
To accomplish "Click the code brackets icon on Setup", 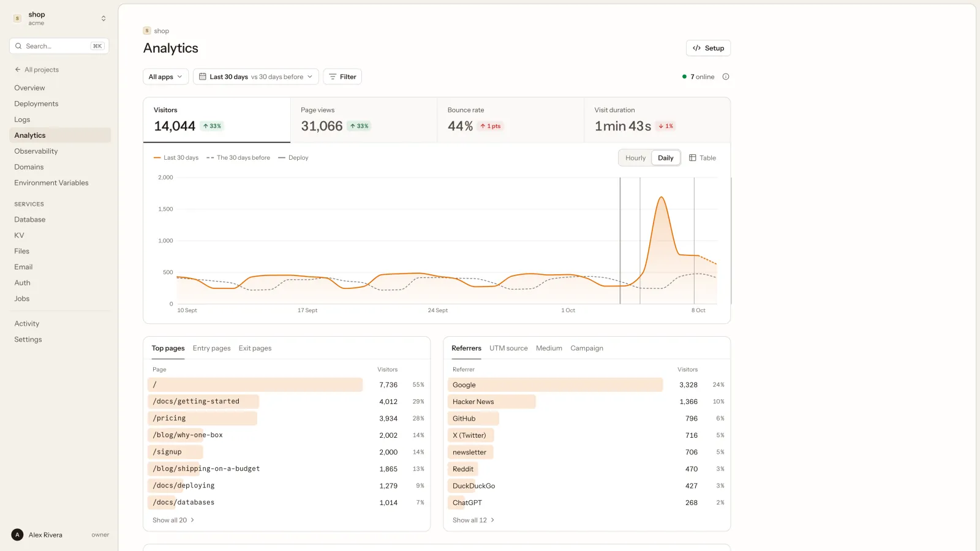I will (x=696, y=48).
